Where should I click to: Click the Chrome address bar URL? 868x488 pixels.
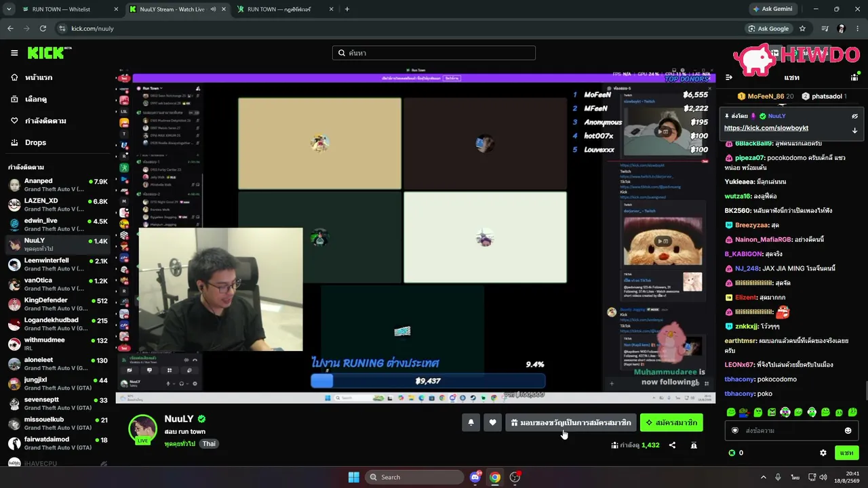92,28
